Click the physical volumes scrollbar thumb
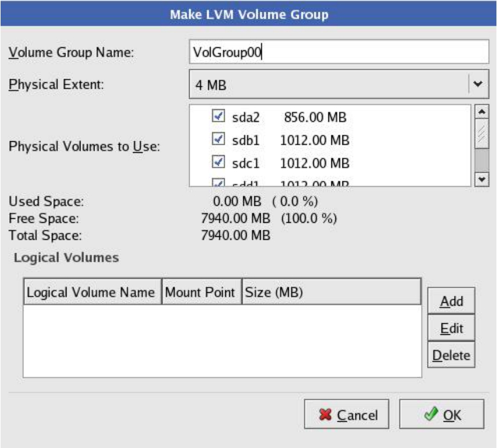 pos(482,134)
